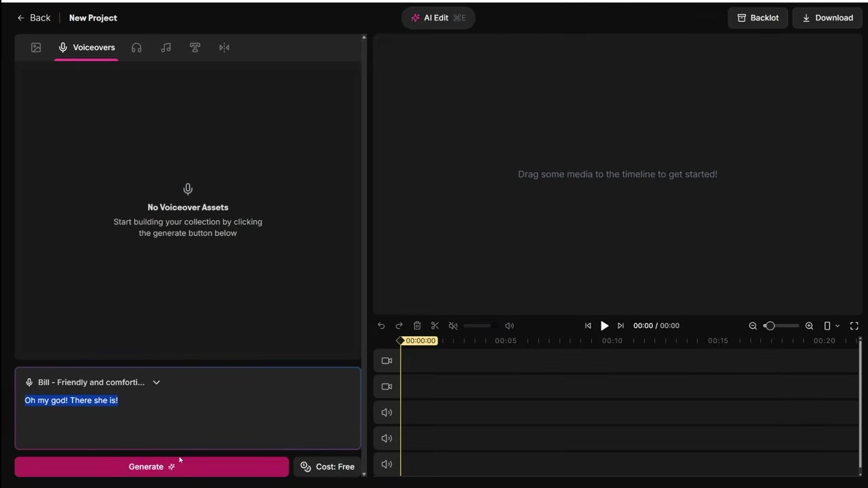
Task: Open the transitions split tab
Action: tap(224, 47)
